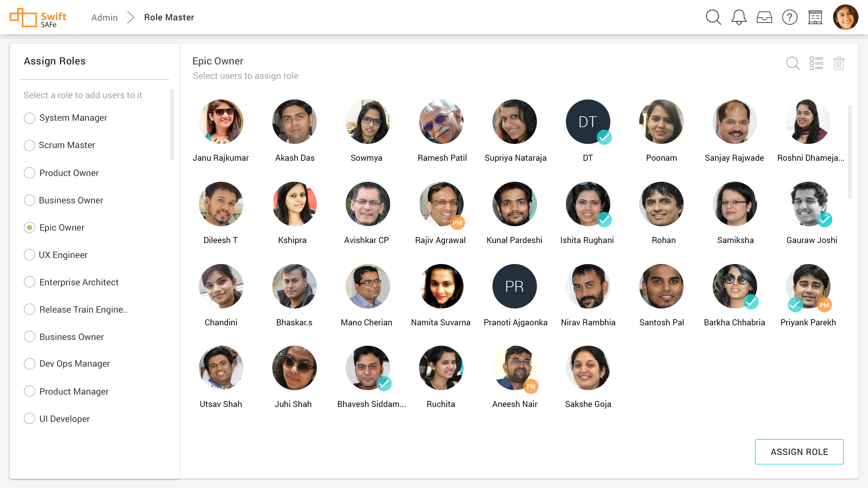Click the Swift SAFe logo
The height and width of the screenshot is (488, 868).
point(38,17)
